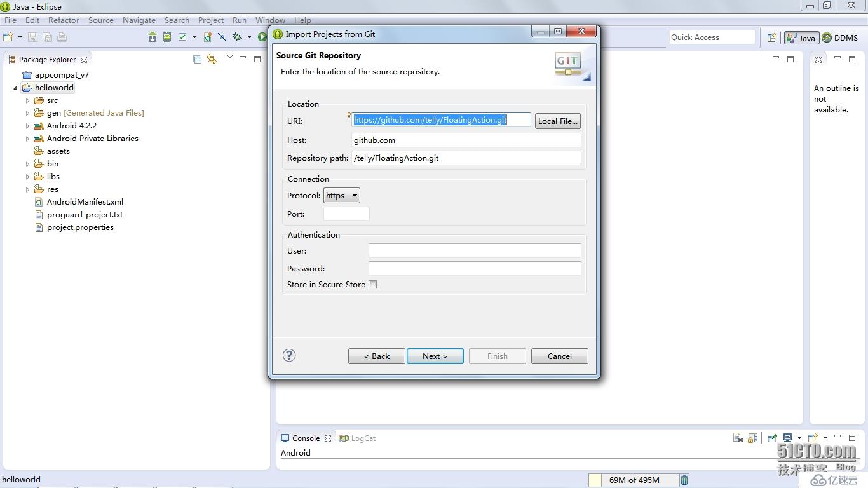The height and width of the screenshot is (488, 868).
Task: Open the Android Virtual Device Manager icon
Action: pos(167,37)
